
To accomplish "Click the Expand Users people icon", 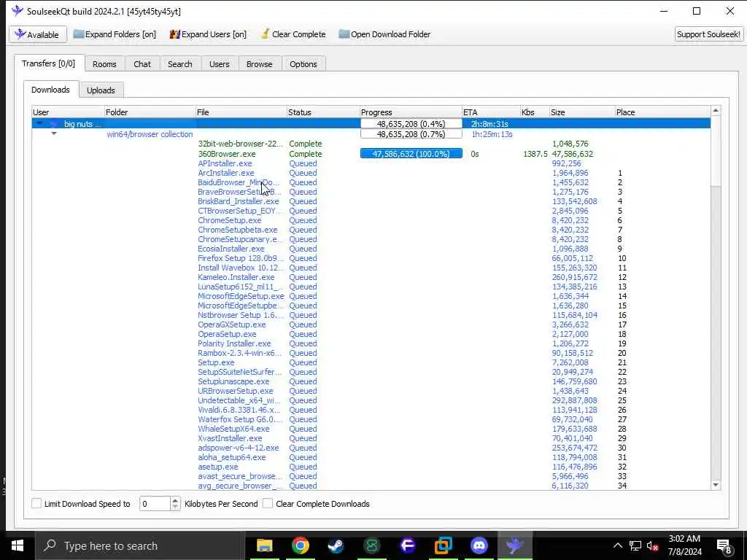I will (x=175, y=34).
